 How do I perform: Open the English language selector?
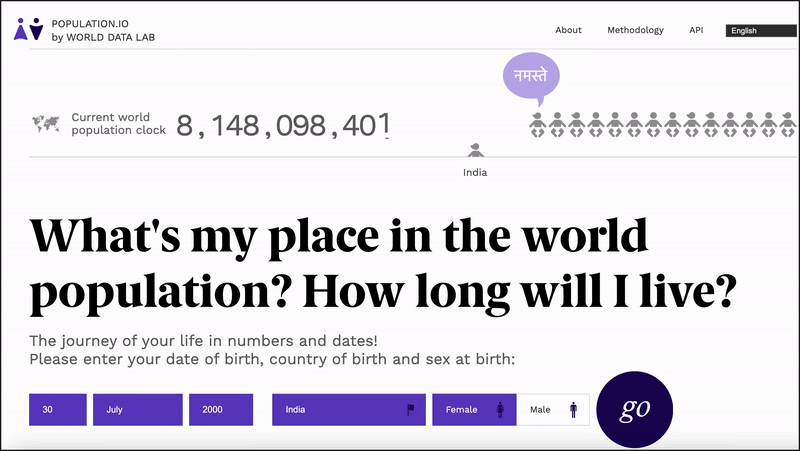(761, 31)
